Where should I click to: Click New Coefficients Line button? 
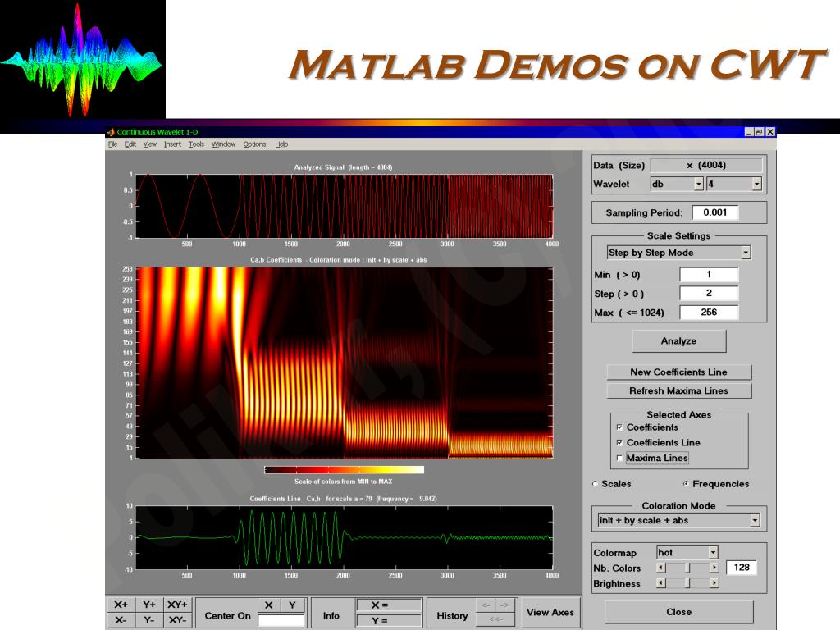(678, 372)
